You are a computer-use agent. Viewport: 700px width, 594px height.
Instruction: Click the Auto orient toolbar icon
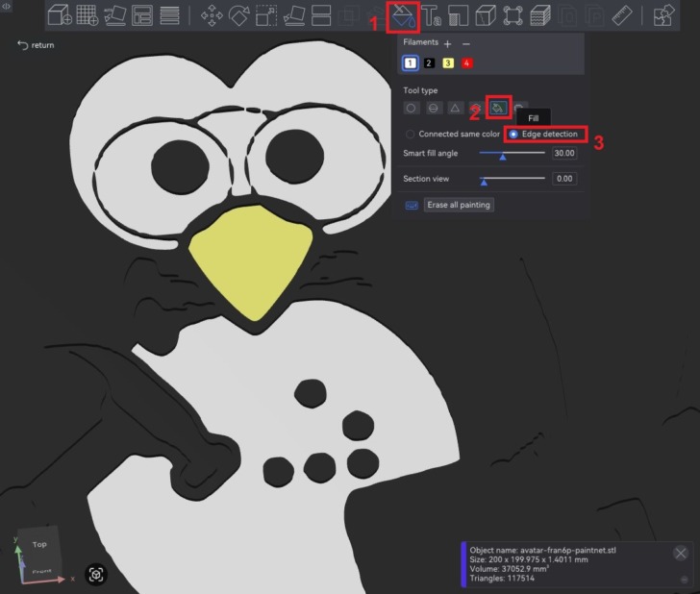[x=114, y=15]
